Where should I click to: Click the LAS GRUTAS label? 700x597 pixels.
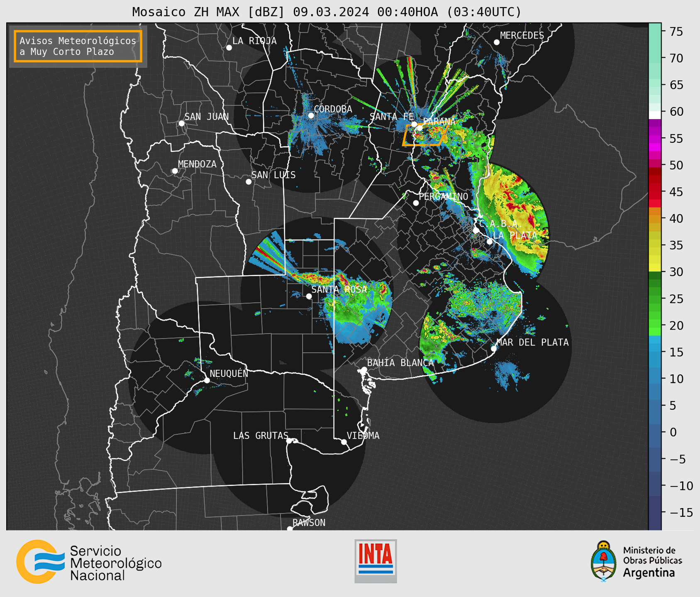click(261, 436)
